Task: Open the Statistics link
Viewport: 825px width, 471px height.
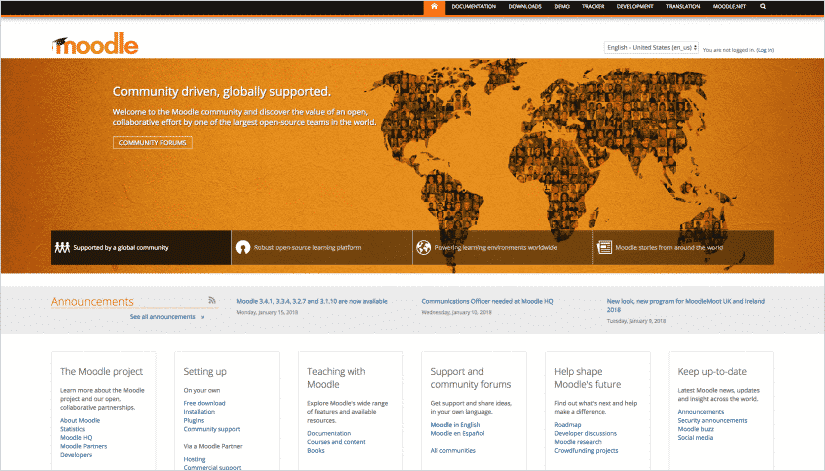Action: 72,429
